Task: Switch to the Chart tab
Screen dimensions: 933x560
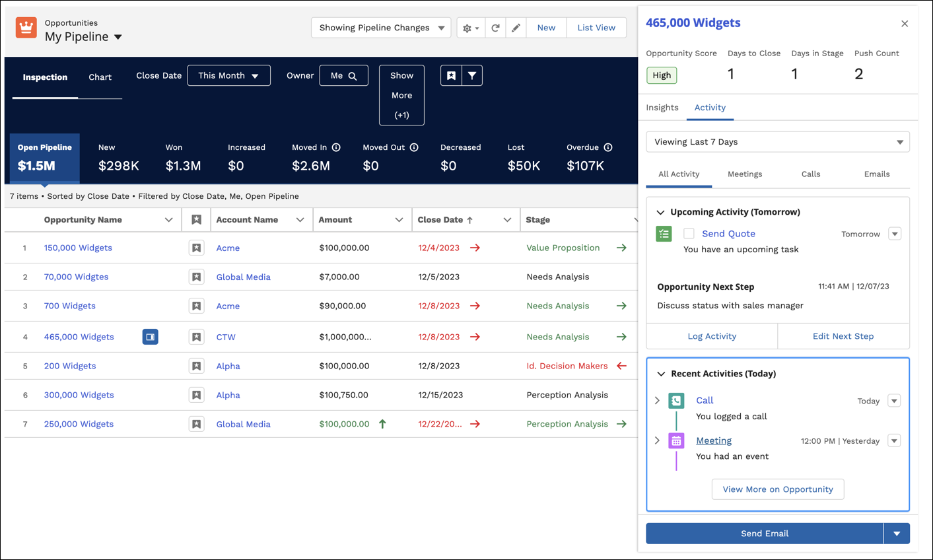Action: pyautogui.click(x=100, y=77)
